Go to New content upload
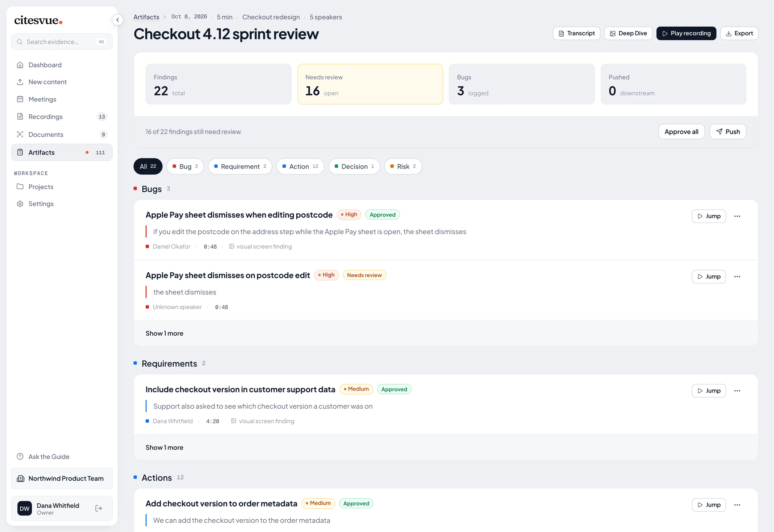This screenshot has height=532, width=774. pyautogui.click(x=62, y=82)
